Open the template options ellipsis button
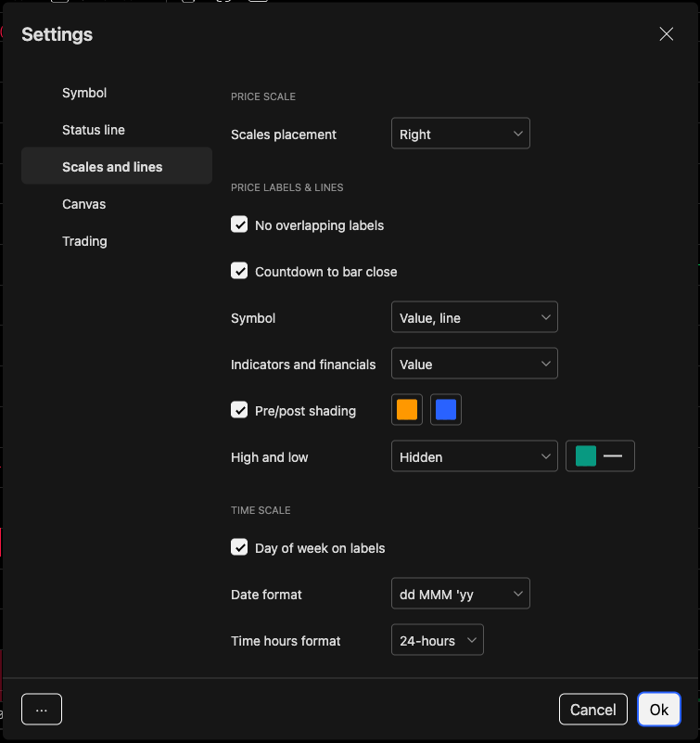Screen dimensions: 700x743 click(x=42, y=710)
